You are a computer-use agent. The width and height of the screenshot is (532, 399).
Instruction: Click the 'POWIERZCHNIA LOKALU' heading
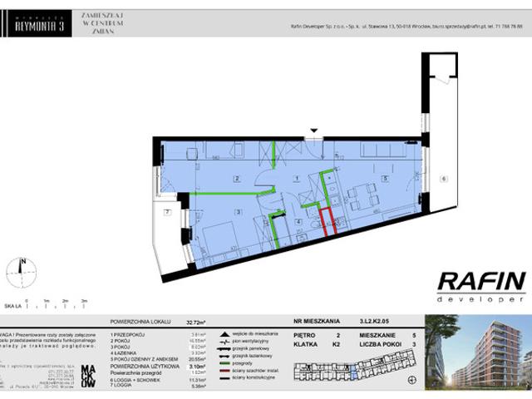140,322
